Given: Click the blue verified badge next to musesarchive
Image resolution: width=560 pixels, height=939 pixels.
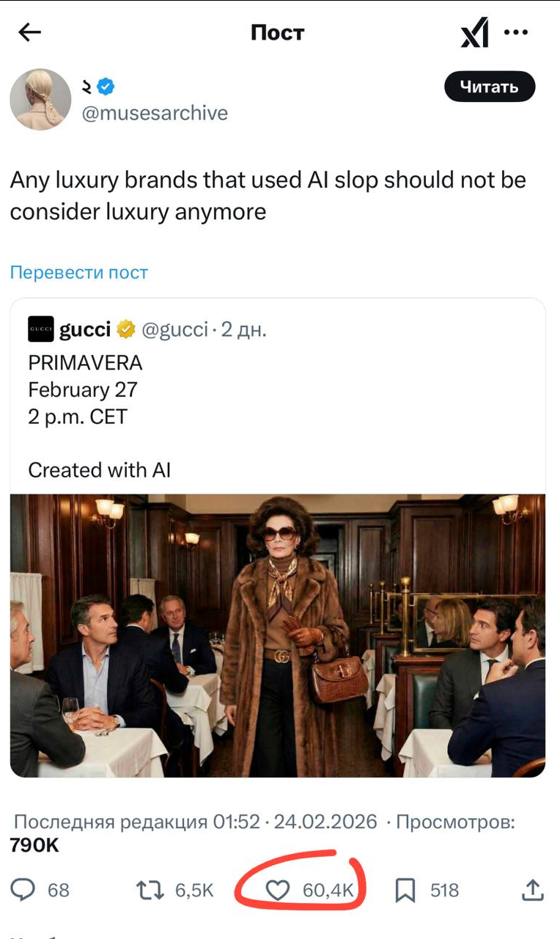Looking at the screenshot, I should pyautogui.click(x=105, y=85).
